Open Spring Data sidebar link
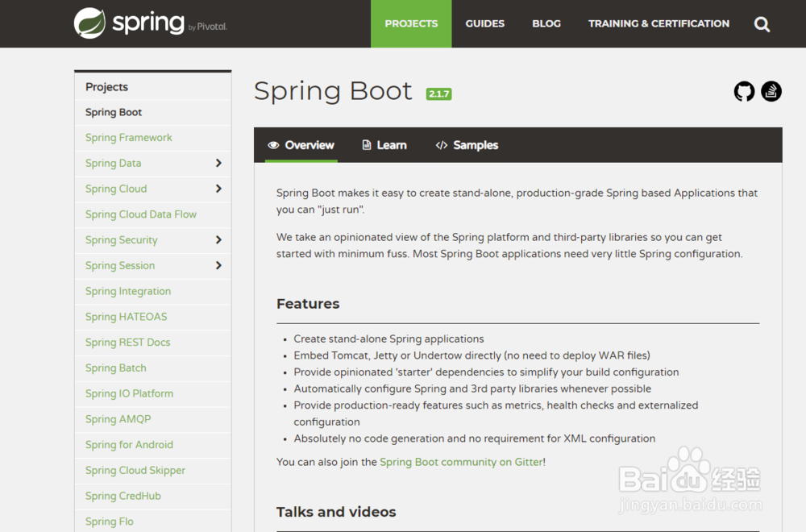 [x=113, y=164]
